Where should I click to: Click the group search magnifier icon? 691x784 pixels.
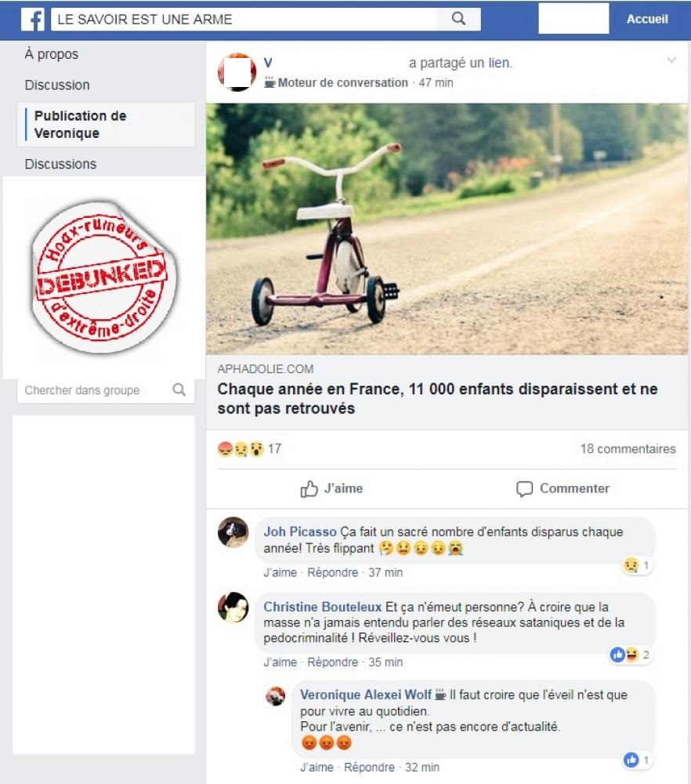pyautogui.click(x=179, y=390)
